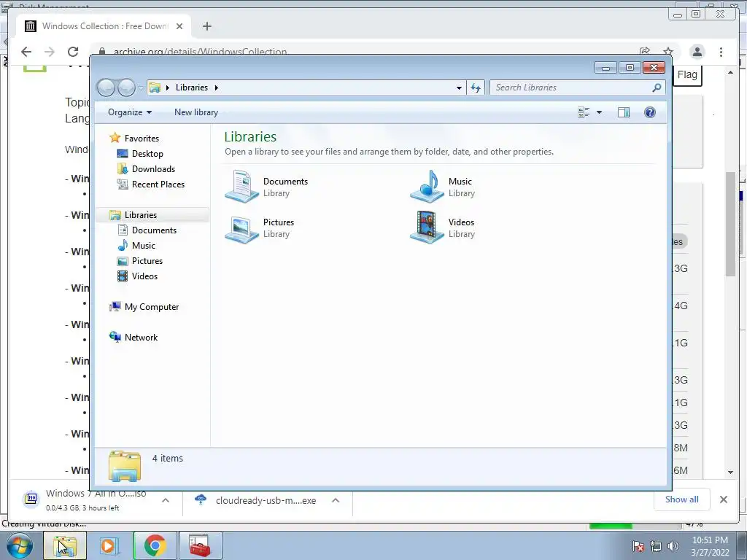Open the Documents library icon in main pane
This screenshot has width=747, height=560.
point(242,187)
